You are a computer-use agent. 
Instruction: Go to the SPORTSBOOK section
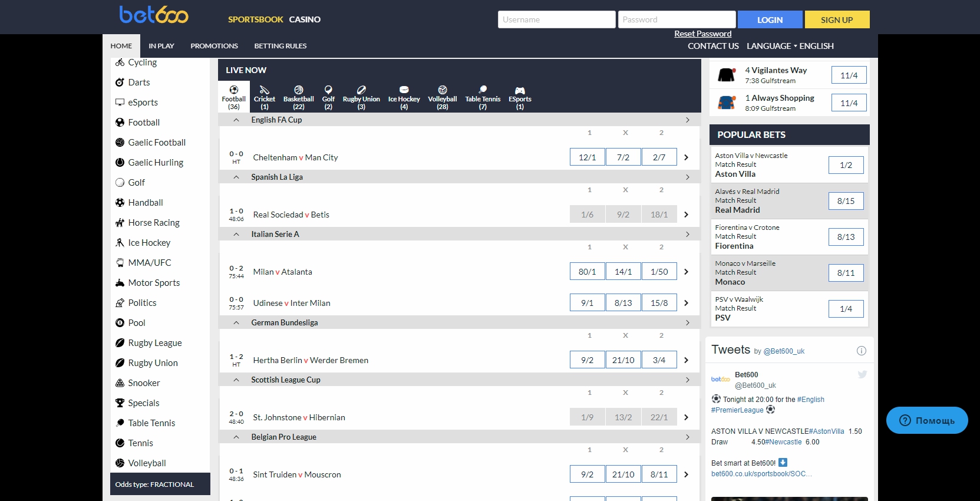pyautogui.click(x=256, y=19)
